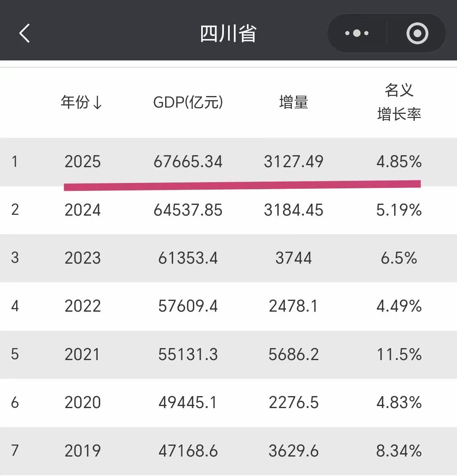The image size is (457, 476).
Task: Tap the circular minimize capsule icon
Action: (x=417, y=33)
